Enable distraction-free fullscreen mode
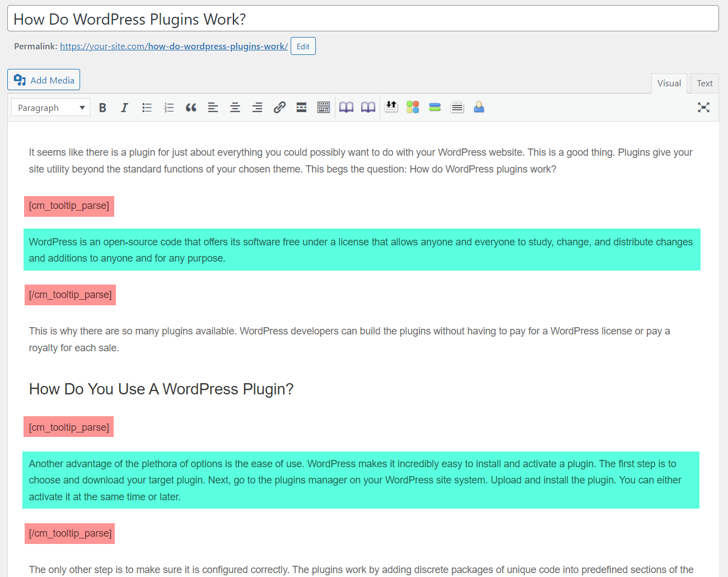Image resolution: width=728 pixels, height=577 pixels. click(x=703, y=108)
